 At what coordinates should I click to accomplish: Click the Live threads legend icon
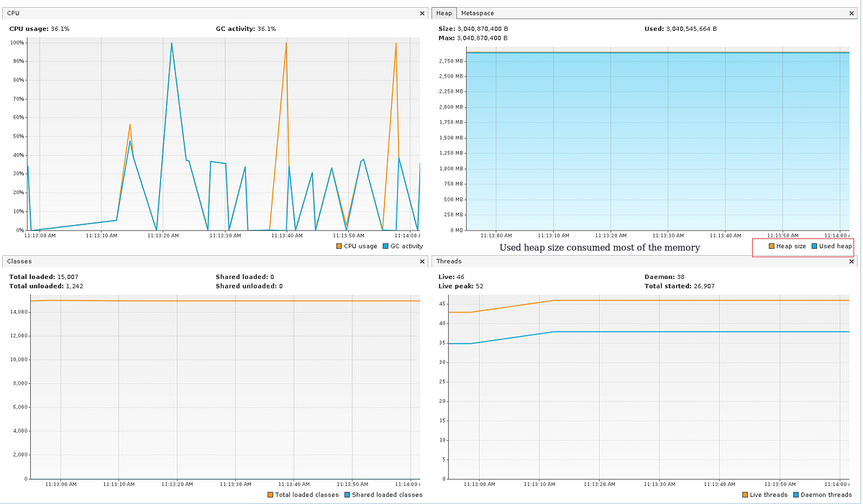tap(746, 495)
